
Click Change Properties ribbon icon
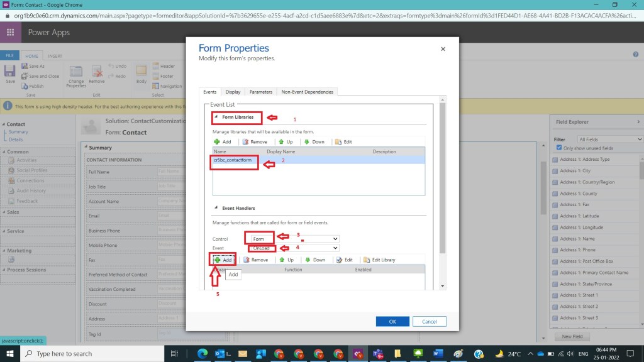(x=76, y=76)
